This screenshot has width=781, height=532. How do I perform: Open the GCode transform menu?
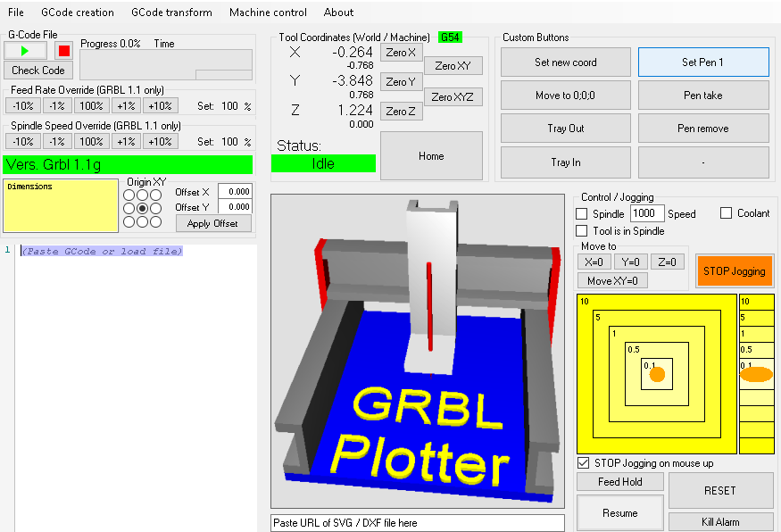(x=172, y=12)
